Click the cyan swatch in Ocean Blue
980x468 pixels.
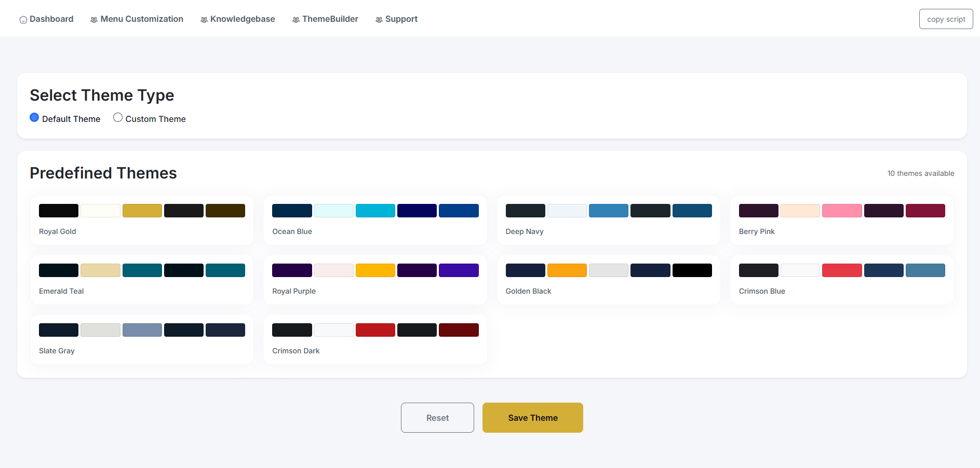[375, 211]
